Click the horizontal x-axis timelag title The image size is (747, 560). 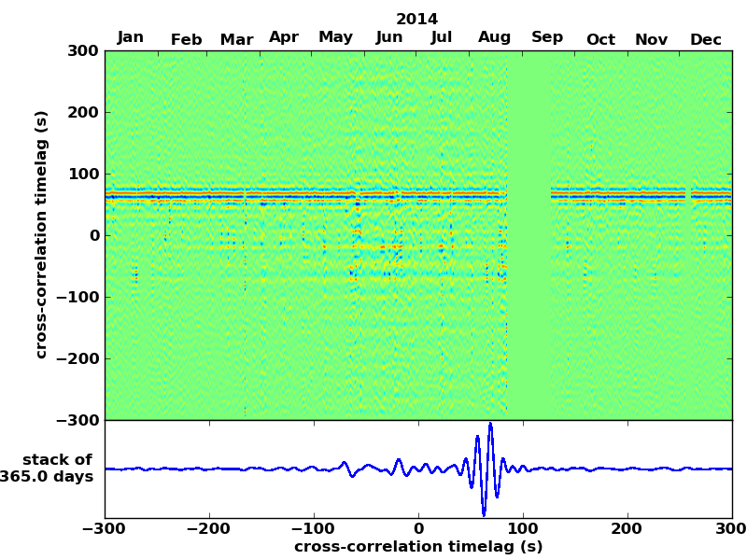click(418, 547)
